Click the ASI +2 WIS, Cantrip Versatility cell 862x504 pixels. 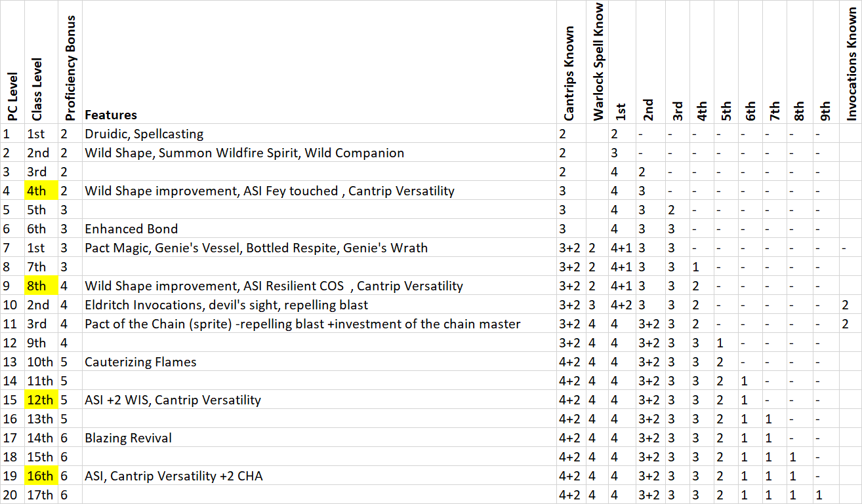(x=173, y=400)
